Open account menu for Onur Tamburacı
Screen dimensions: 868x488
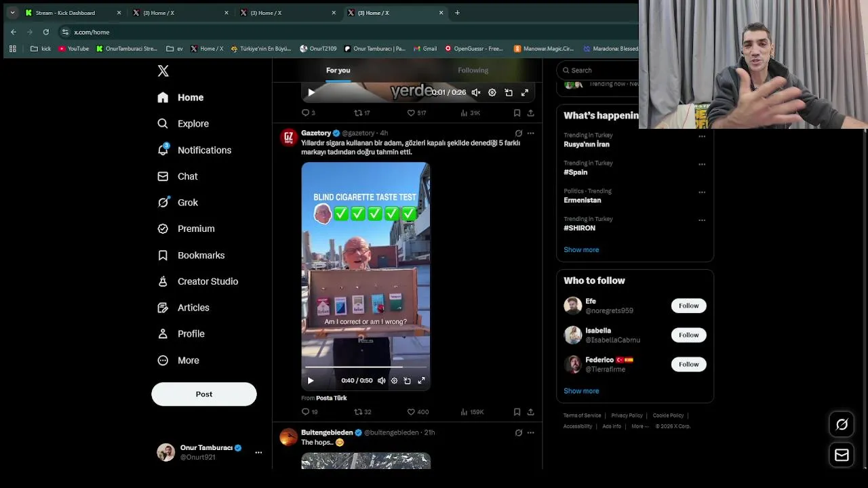(x=210, y=452)
